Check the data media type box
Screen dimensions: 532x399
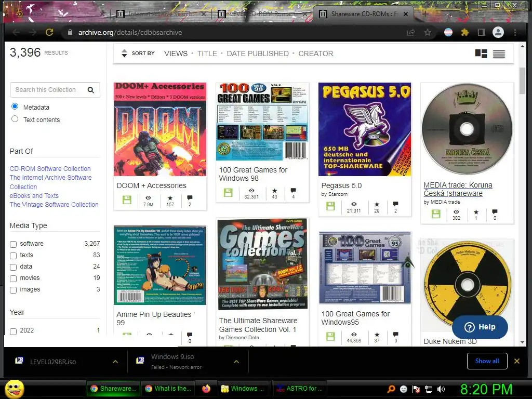(x=13, y=268)
